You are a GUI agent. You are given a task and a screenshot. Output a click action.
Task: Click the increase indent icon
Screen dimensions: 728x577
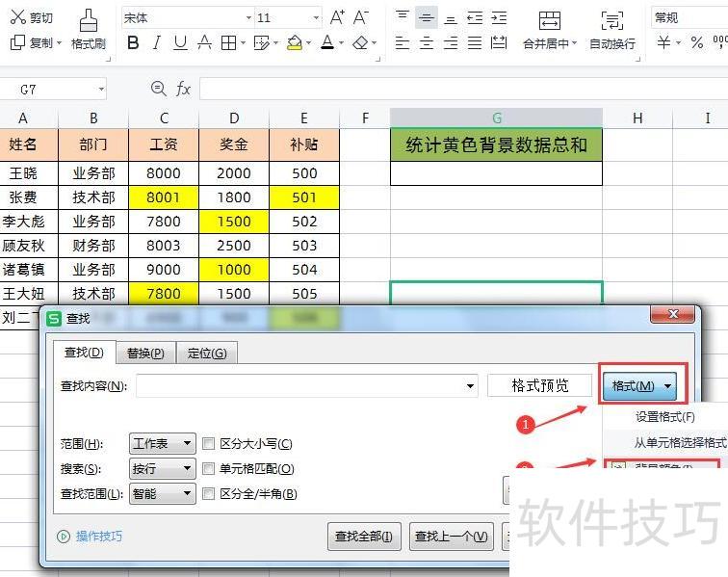[x=499, y=17]
